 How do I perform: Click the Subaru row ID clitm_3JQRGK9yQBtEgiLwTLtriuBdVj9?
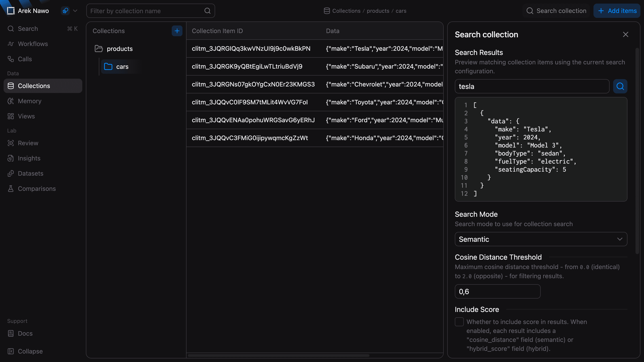pos(247,66)
